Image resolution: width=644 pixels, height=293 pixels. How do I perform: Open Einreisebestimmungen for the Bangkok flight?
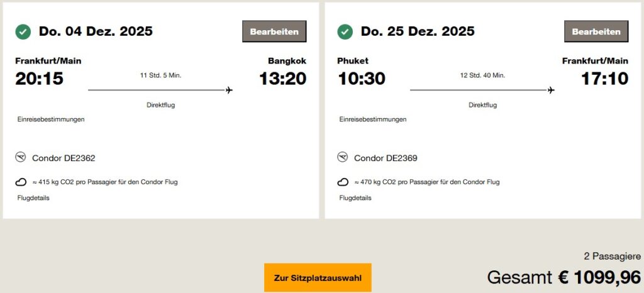click(x=50, y=119)
